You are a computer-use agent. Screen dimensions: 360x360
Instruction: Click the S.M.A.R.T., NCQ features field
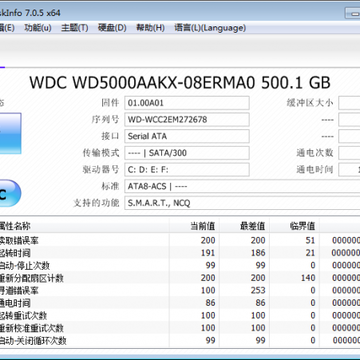[242, 203]
